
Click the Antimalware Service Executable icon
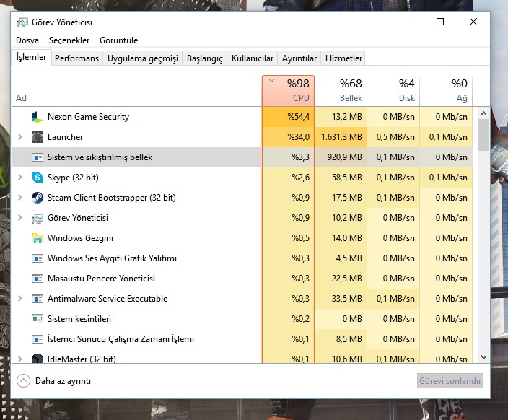[x=38, y=299]
